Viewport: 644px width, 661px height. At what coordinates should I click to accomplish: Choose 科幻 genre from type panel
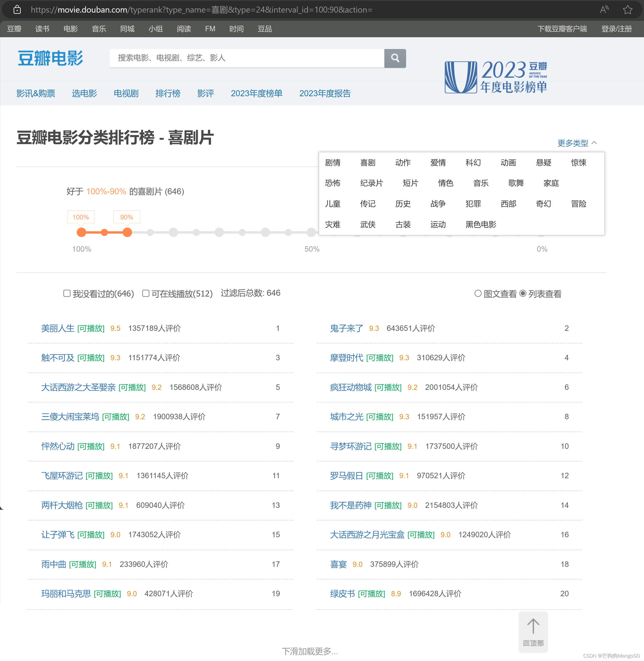[473, 163]
